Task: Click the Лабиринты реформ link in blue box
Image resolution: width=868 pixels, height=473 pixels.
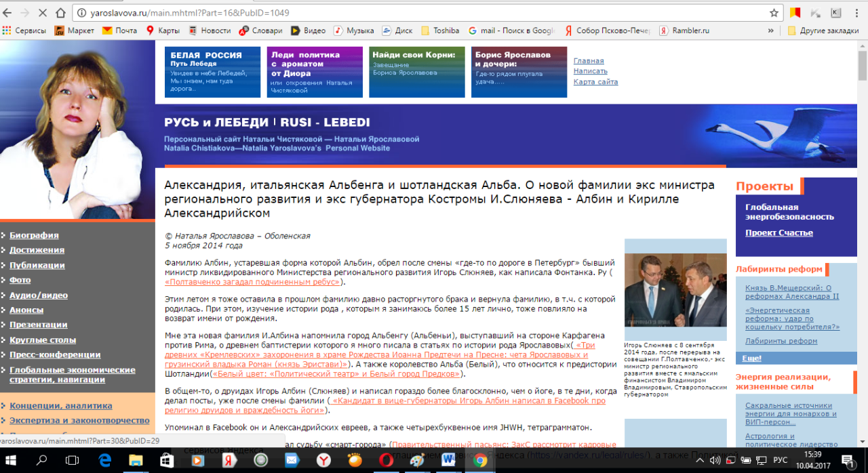Action: [781, 341]
